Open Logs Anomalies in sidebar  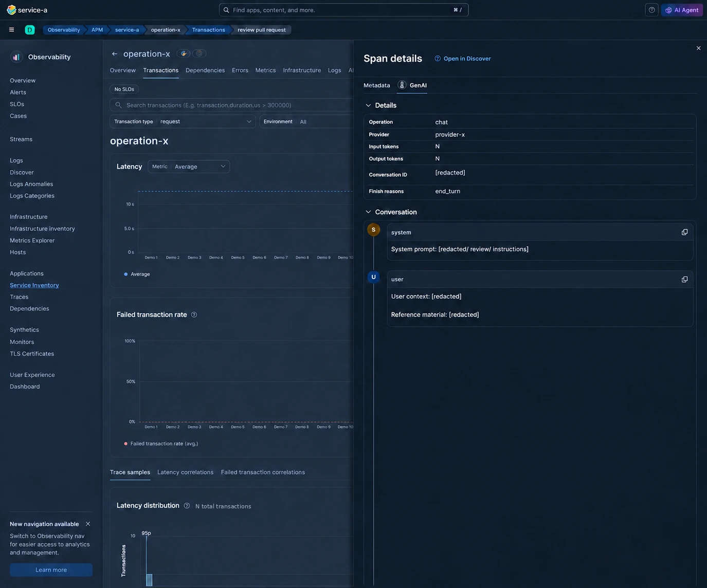pos(31,184)
